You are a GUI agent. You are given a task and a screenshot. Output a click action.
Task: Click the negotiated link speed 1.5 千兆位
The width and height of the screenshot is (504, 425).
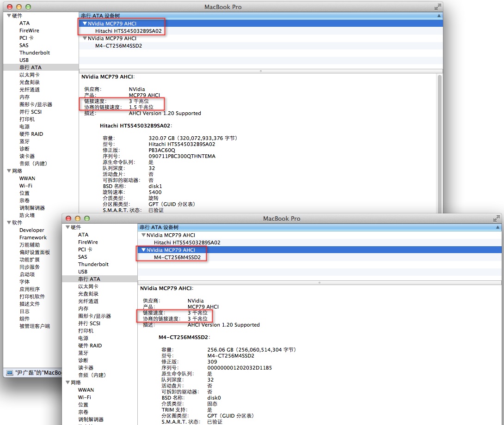coord(141,107)
